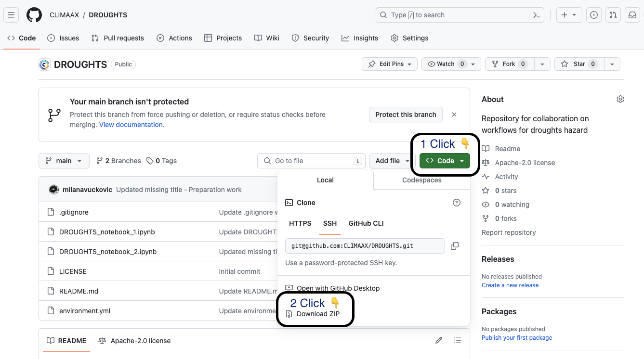644x359 pixels.
Task: Open the pull requests icon in header
Action: point(613,15)
